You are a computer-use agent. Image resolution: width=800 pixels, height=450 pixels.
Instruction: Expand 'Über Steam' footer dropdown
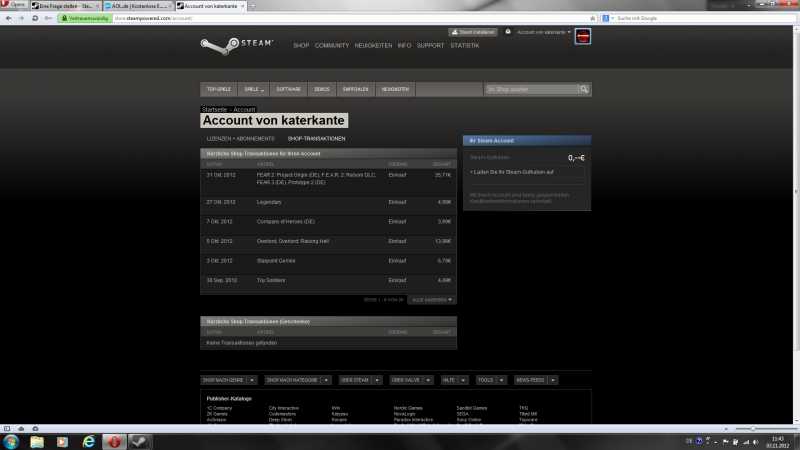point(360,380)
